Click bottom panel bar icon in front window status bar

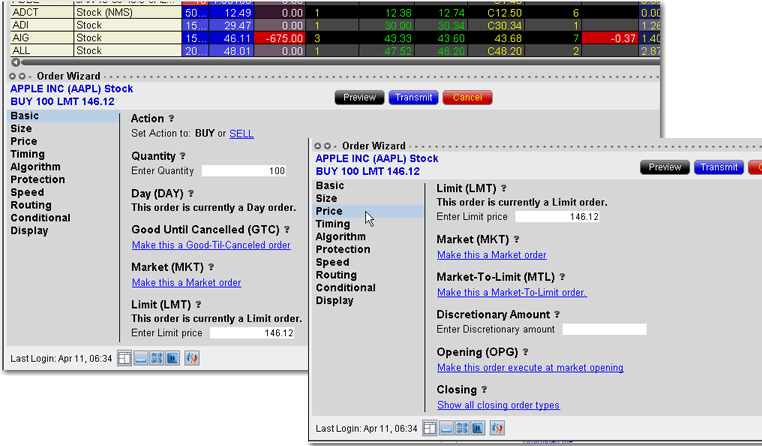[446, 428]
